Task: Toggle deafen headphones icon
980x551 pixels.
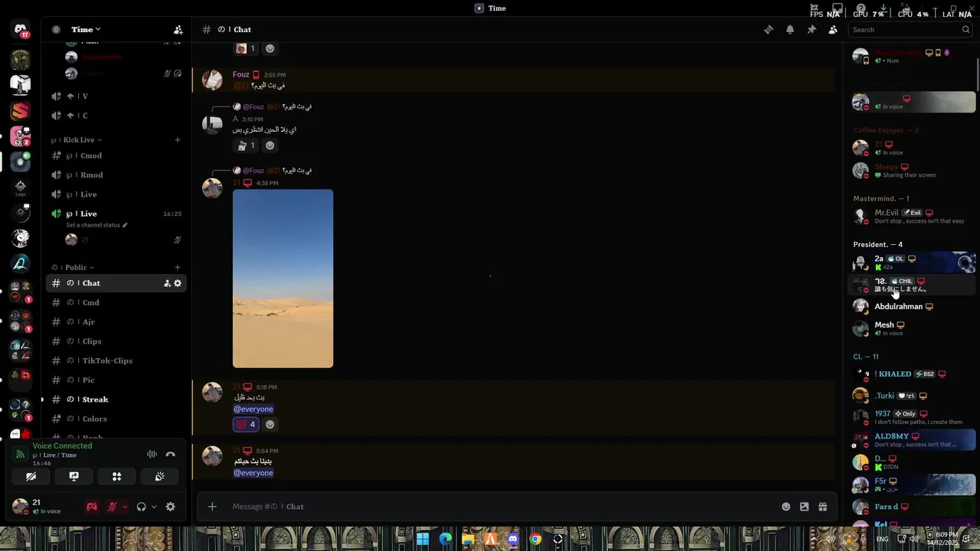Action: tap(141, 507)
